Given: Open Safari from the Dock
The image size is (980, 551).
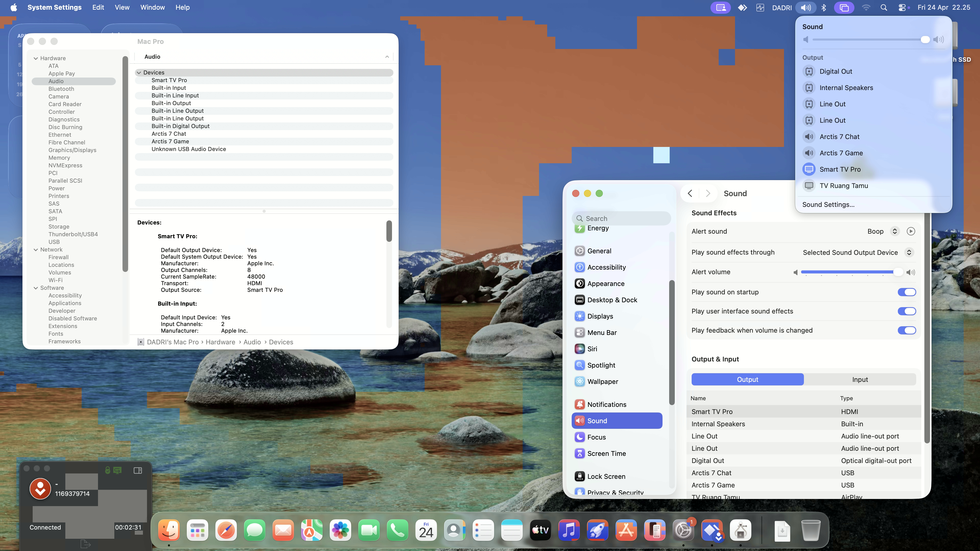Looking at the screenshot, I should (226, 530).
